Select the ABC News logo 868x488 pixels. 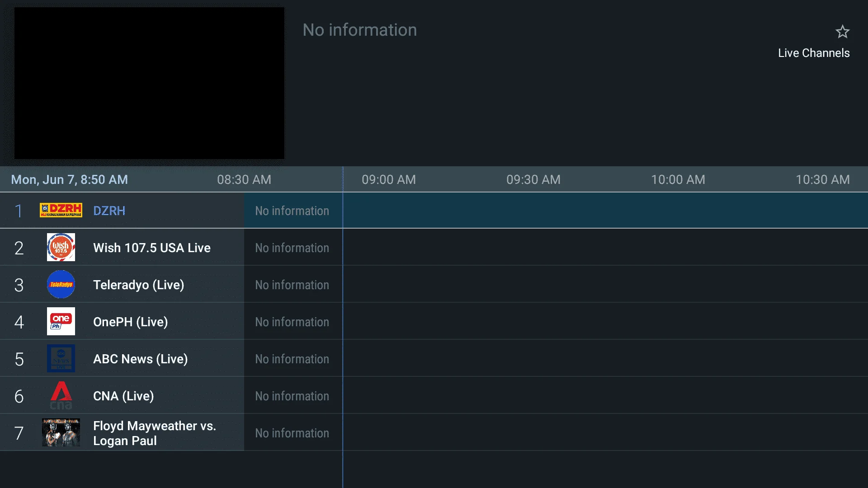[x=61, y=358]
